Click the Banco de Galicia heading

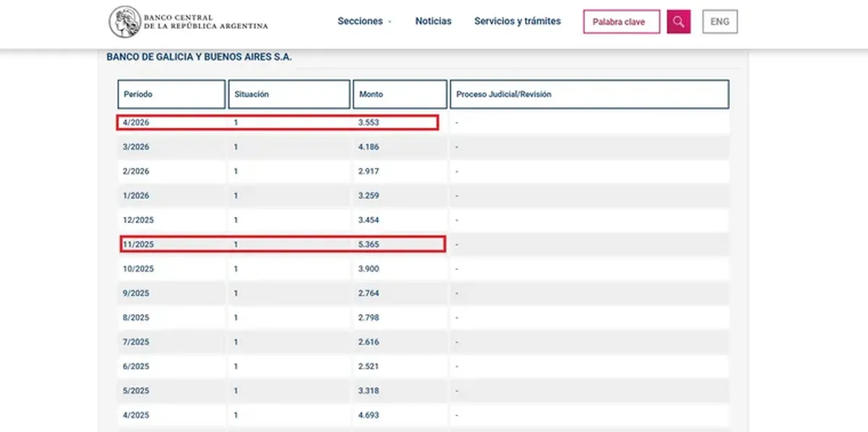199,57
